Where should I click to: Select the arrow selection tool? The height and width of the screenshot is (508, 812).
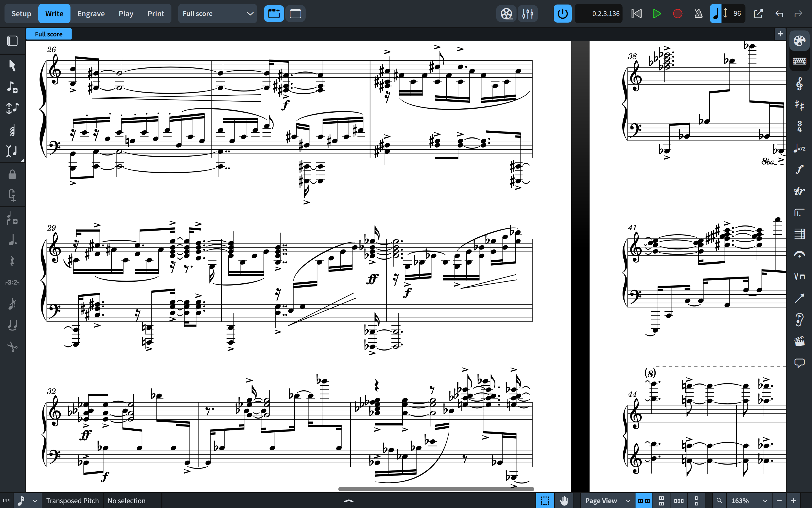click(12, 65)
